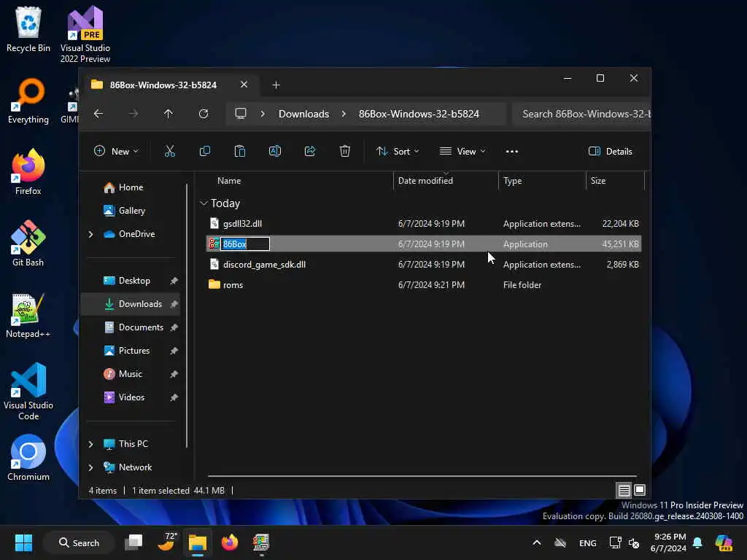Click the Windows Start button
Screen dimensions: 747x560
click(23, 542)
